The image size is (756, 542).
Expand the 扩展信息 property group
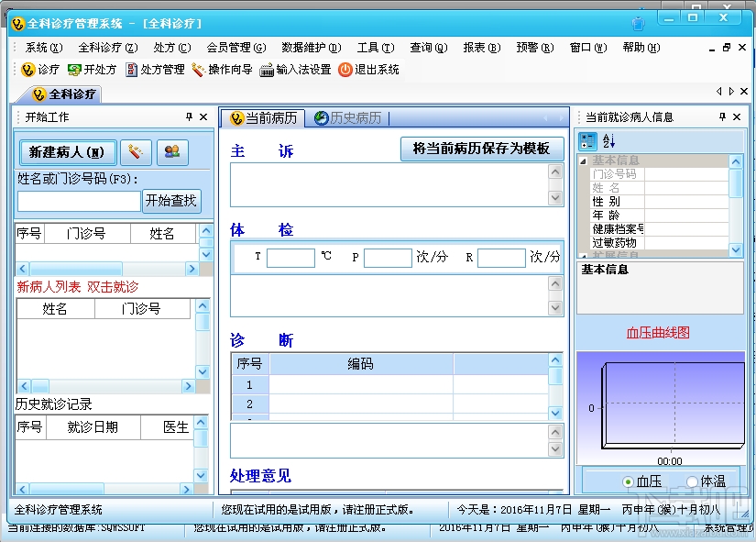(583, 255)
